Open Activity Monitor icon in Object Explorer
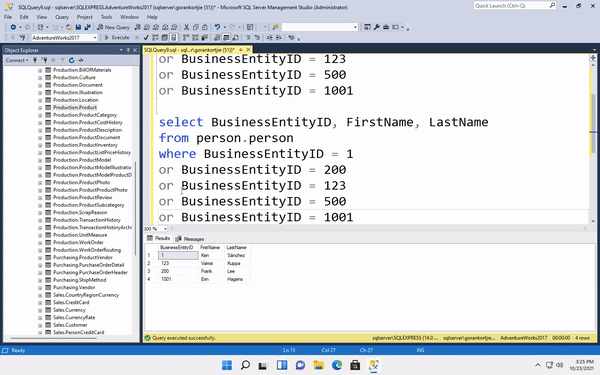Screen dimensions: 600x375 (81, 60)
